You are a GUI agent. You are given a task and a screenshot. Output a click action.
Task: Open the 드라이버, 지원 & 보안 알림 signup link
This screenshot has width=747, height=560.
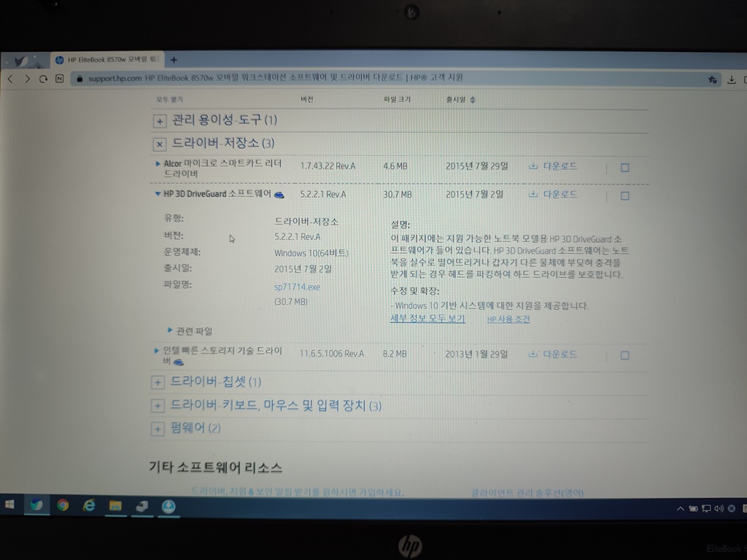pos(298,491)
